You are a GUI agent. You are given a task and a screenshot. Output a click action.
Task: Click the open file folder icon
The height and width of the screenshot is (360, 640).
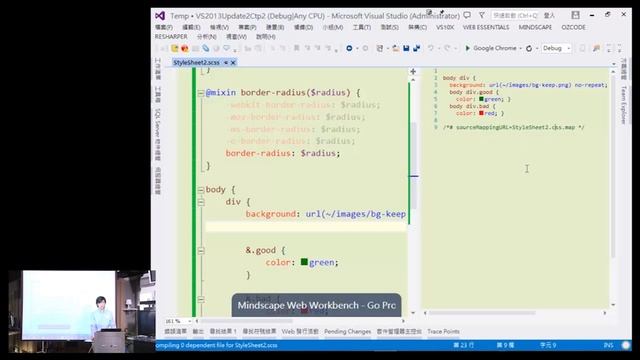396,48
